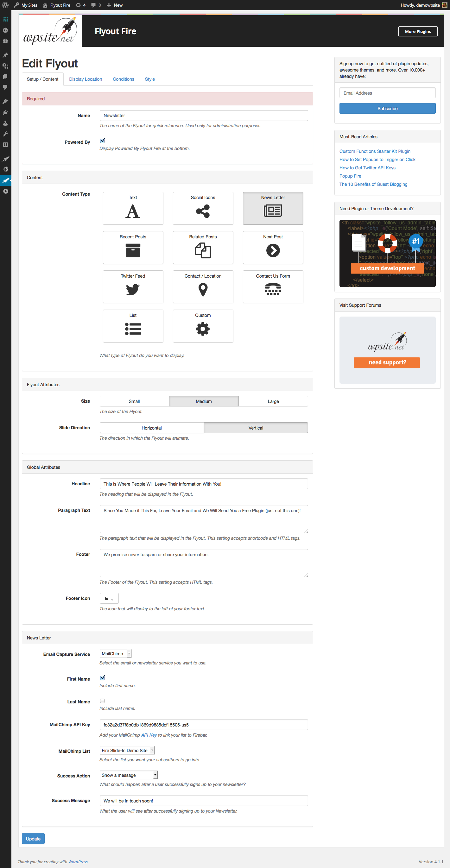
Task: Follow the MailChimp API Key link
Action: click(x=149, y=735)
